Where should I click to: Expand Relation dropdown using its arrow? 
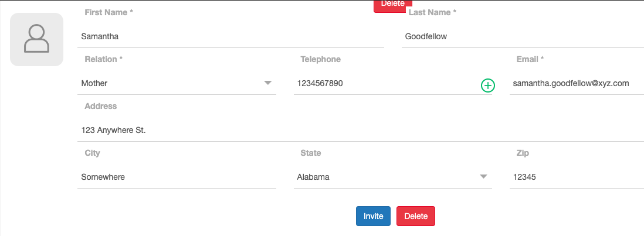(x=268, y=83)
